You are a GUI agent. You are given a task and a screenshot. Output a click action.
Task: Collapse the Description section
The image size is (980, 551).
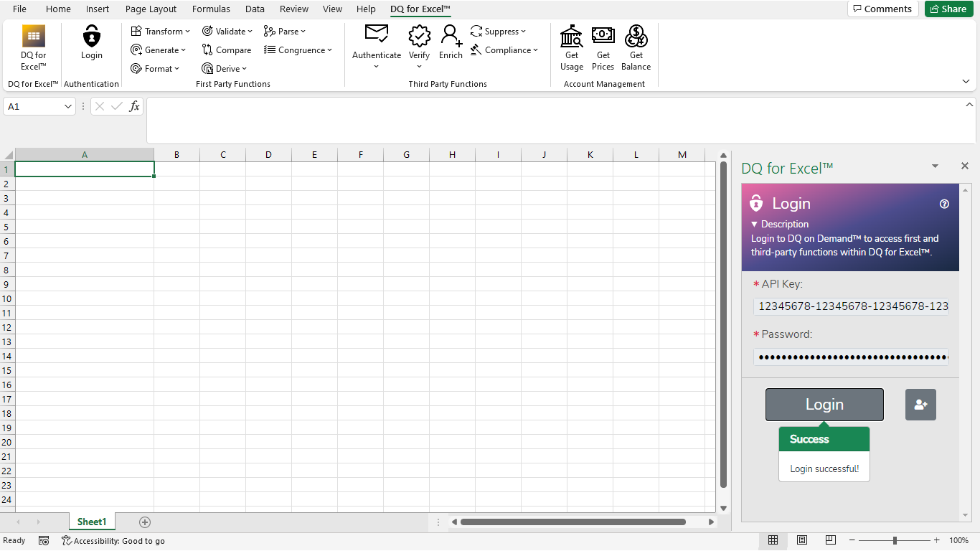pos(780,224)
